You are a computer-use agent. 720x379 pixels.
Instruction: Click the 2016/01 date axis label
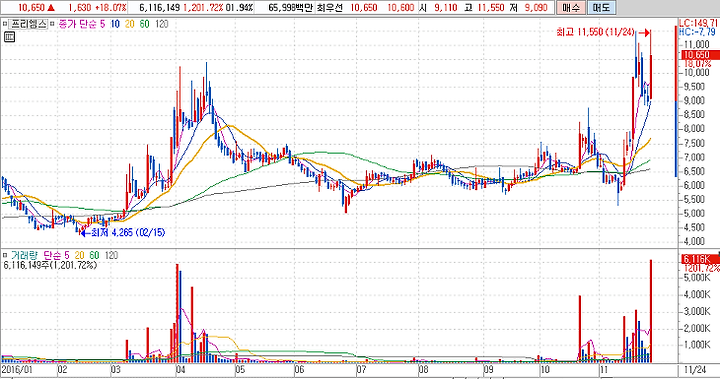[x=17, y=370]
